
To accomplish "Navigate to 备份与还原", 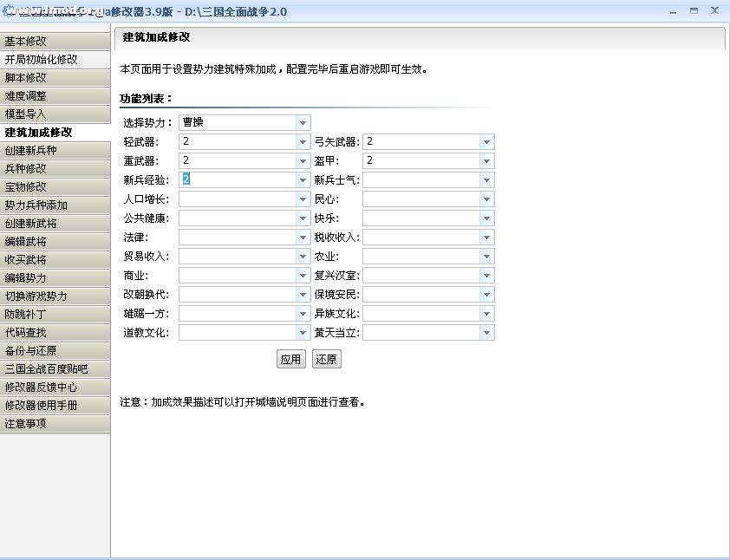I will (55, 351).
